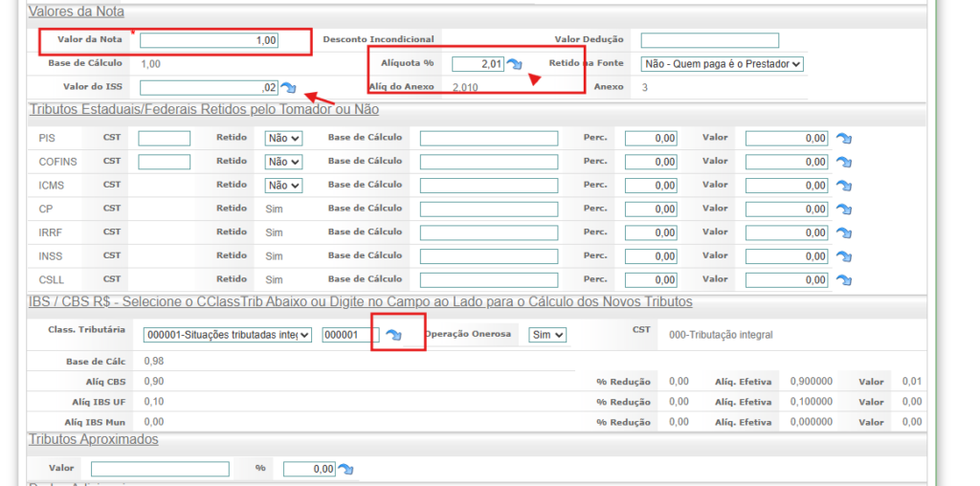The width and height of the screenshot is (980, 486).
Task: Click the blue arrow in Tributos Aproximados
Action: (345, 469)
